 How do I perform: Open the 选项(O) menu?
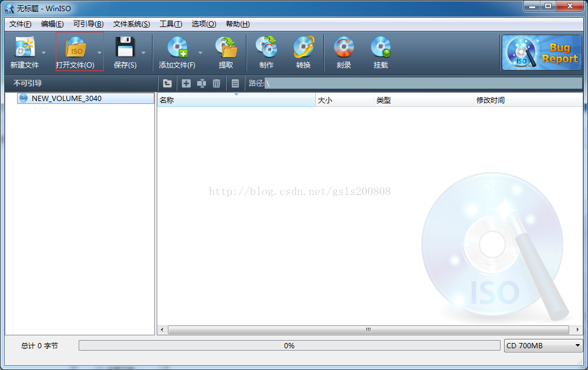tap(204, 24)
